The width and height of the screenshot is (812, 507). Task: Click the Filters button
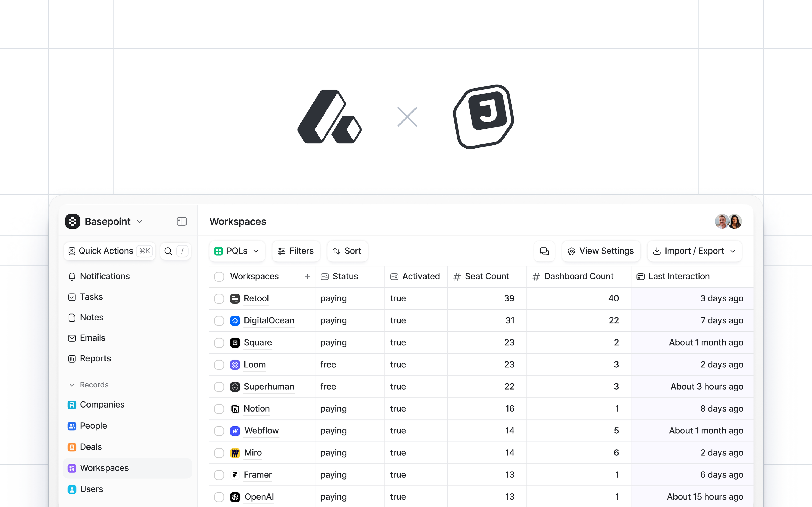pyautogui.click(x=296, y=251)
